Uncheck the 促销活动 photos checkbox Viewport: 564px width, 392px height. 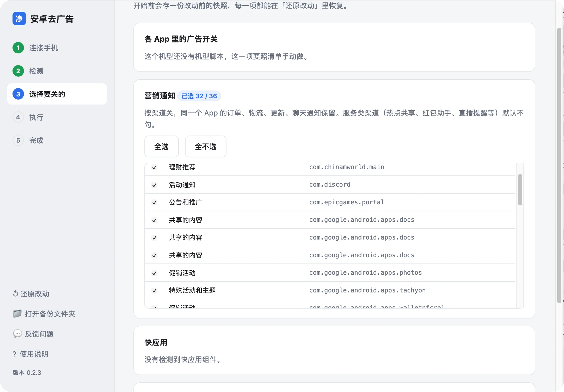coord(154,273)
